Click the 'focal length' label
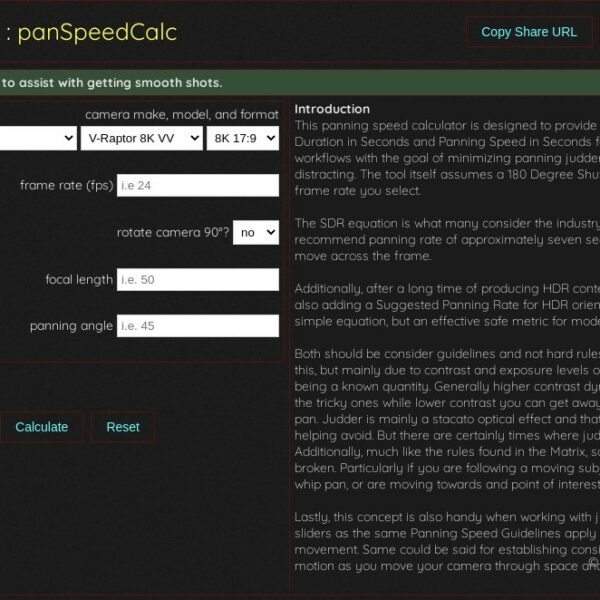The image size is (600, 600). tap(79, 279)
